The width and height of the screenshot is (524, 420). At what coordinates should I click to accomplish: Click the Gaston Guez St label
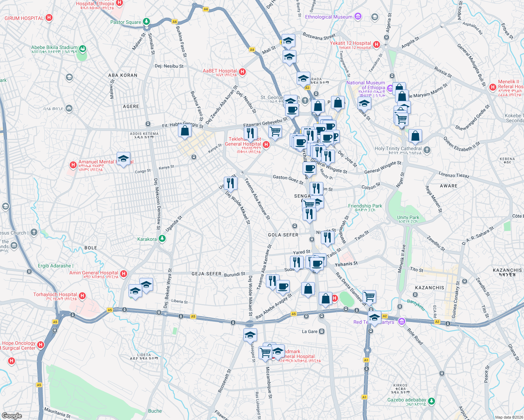(x=288, y=179)
